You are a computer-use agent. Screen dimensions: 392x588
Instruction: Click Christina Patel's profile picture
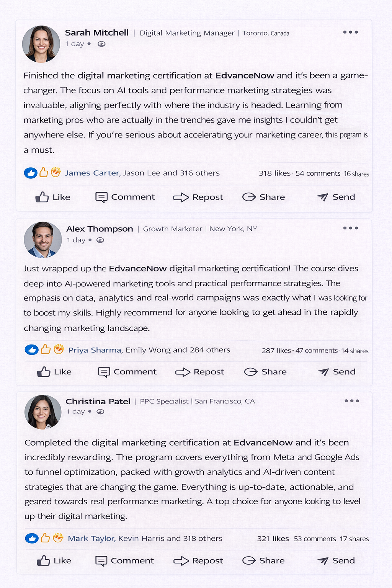[x=43, y=412]
